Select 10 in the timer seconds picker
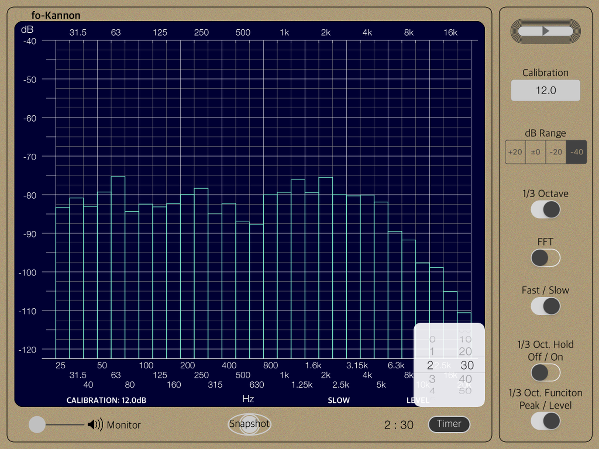Viewport: 599px width, 449px height. click(x=465, y=339)
